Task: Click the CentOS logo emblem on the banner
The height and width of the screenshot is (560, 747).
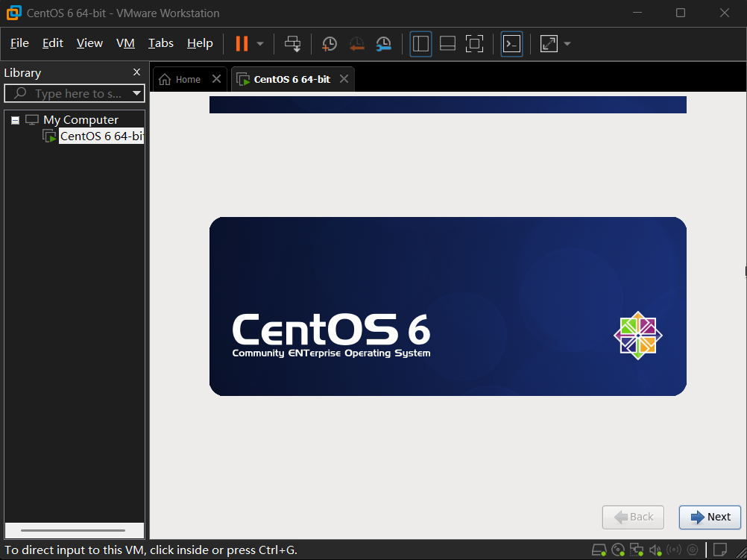Action: 638,335
